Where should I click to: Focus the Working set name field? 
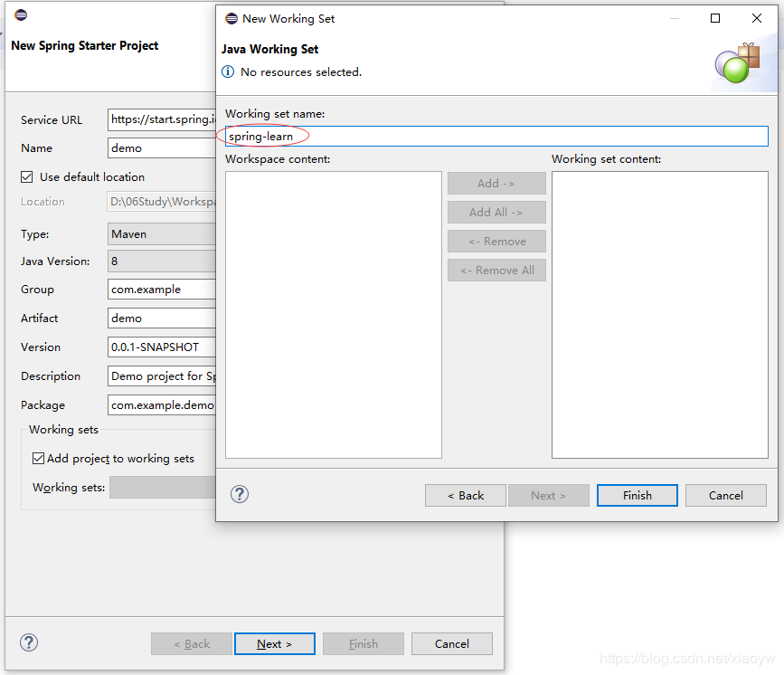coord(496,136)
